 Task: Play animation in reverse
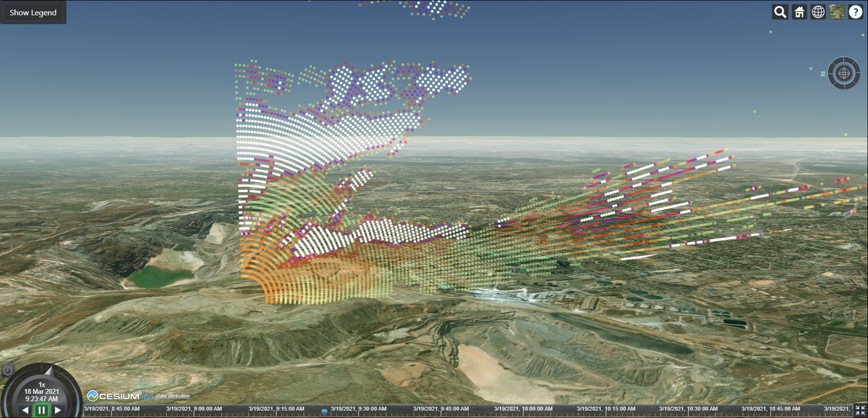(x=25, y=410)
